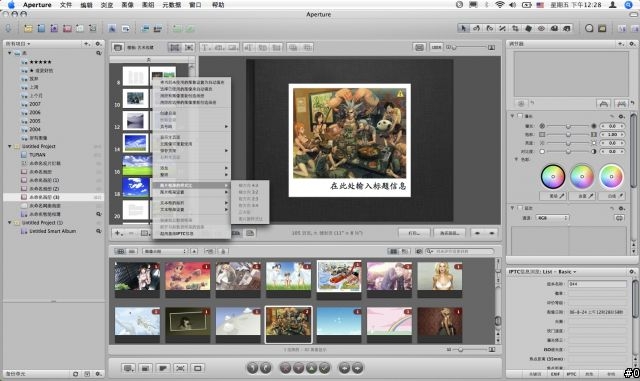Open the 窗口 (Window) menu
This screenshot has width=640, height=381.
click(x=196, y=4)
